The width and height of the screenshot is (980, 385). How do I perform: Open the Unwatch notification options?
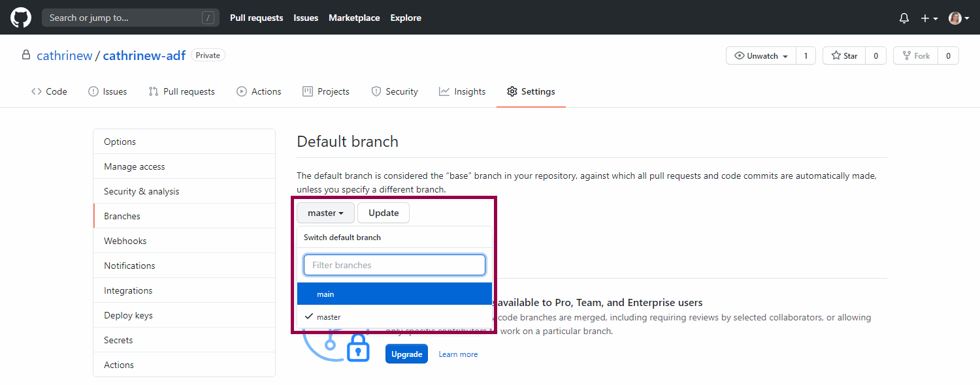(x=761, y=56)
